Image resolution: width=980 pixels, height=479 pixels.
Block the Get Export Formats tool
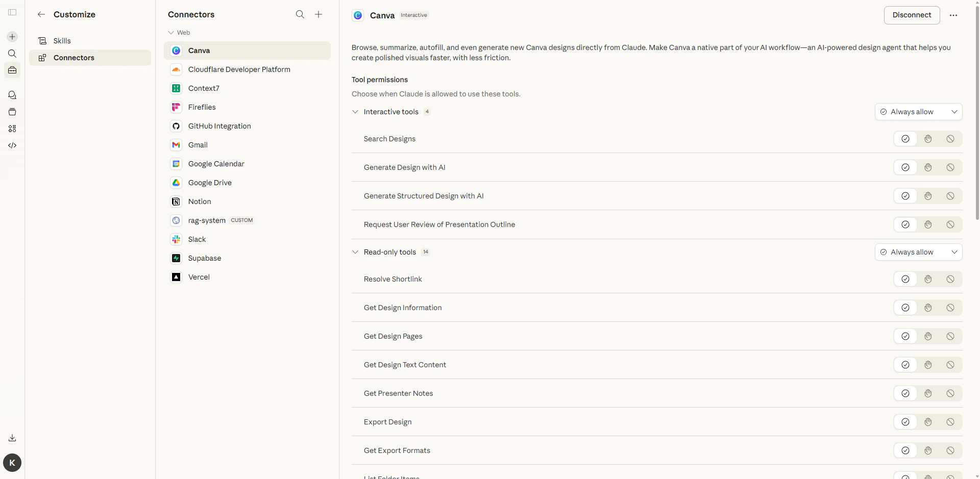[x=950, y=450]
